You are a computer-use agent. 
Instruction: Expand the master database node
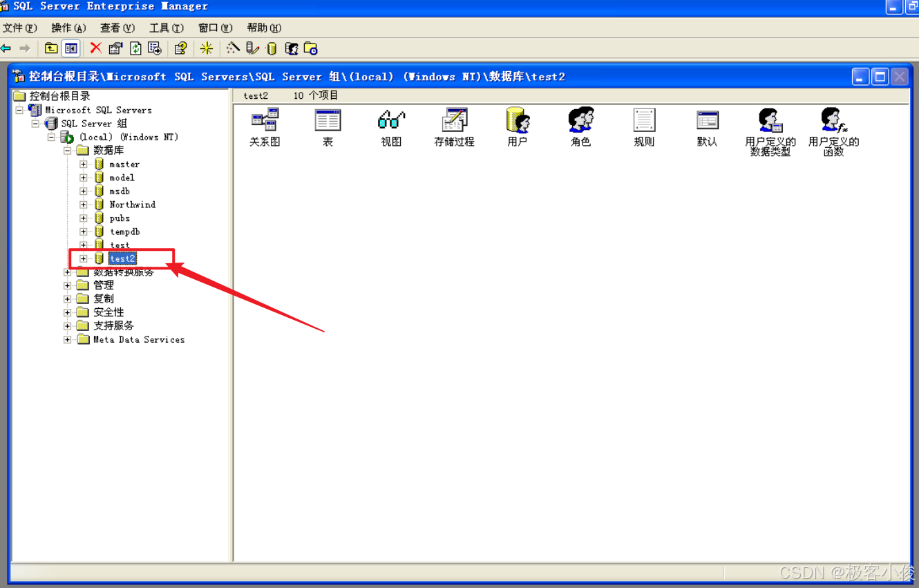coord(83,164)
